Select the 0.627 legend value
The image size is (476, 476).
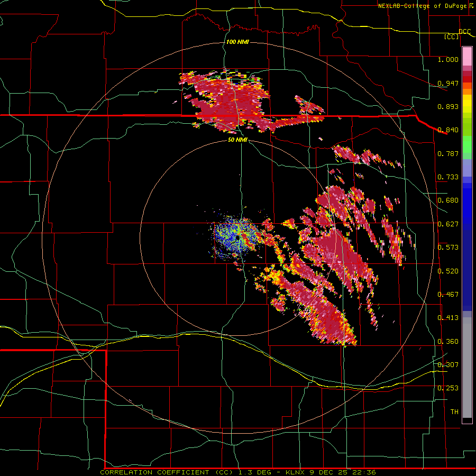(x=448, y=224)
